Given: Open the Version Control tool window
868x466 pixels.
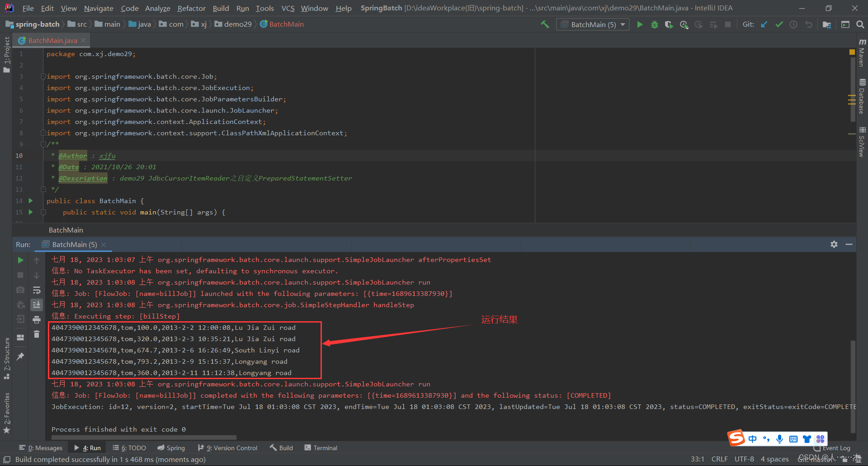Looking at the screenshot, I should pos(228,448).
